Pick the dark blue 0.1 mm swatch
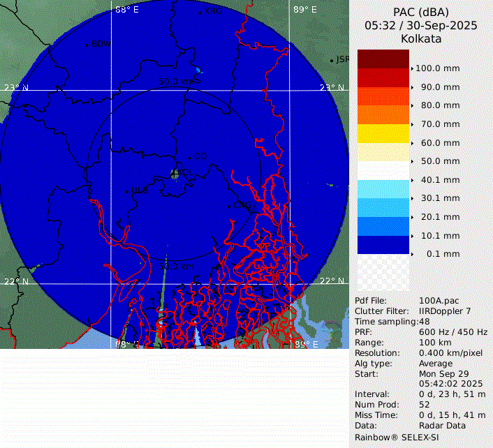 383,244
